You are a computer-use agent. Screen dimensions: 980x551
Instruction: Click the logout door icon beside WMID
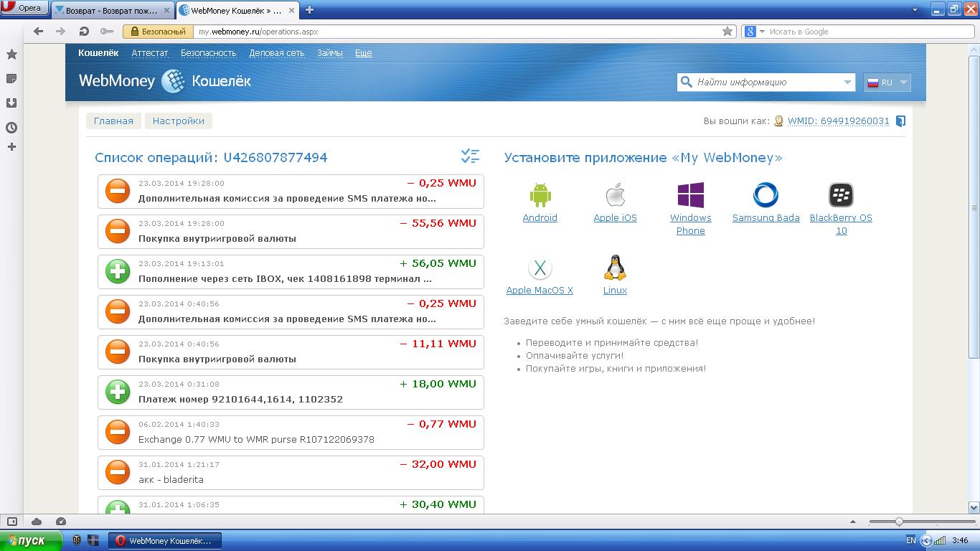[900, 121]
